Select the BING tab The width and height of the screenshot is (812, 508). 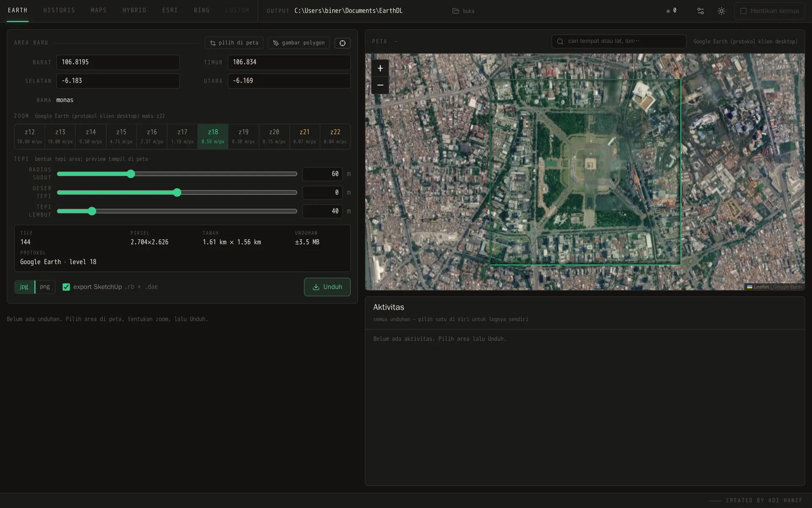point(202,11)
